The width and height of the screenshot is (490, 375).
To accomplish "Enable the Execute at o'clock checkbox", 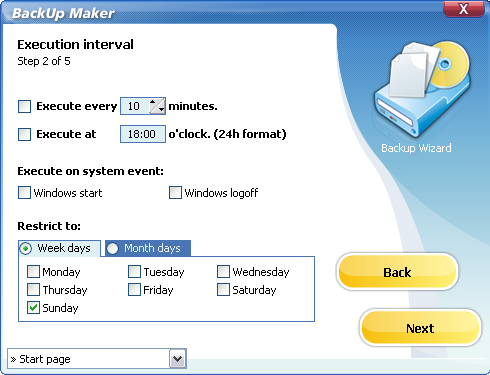I will point(24,134).
